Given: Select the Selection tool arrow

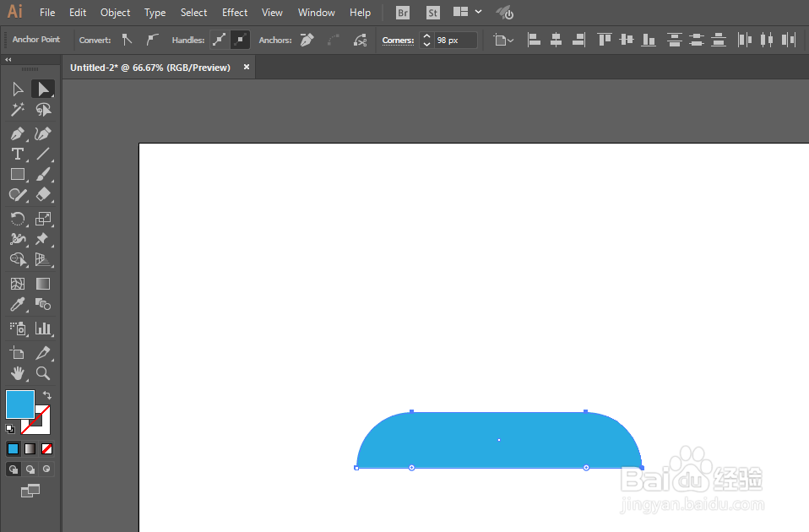Looking at the screenshot, I should (x=18, y=90).
